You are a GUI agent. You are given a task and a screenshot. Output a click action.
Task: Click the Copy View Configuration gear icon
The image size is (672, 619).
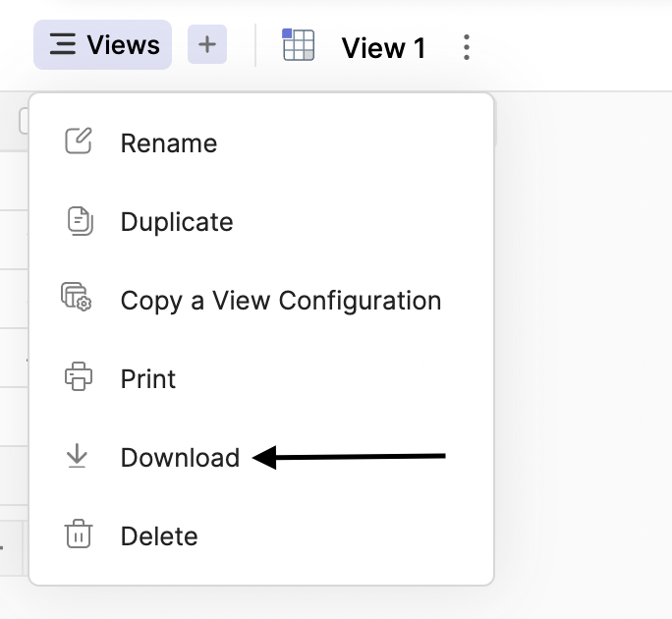coord(77,298)
